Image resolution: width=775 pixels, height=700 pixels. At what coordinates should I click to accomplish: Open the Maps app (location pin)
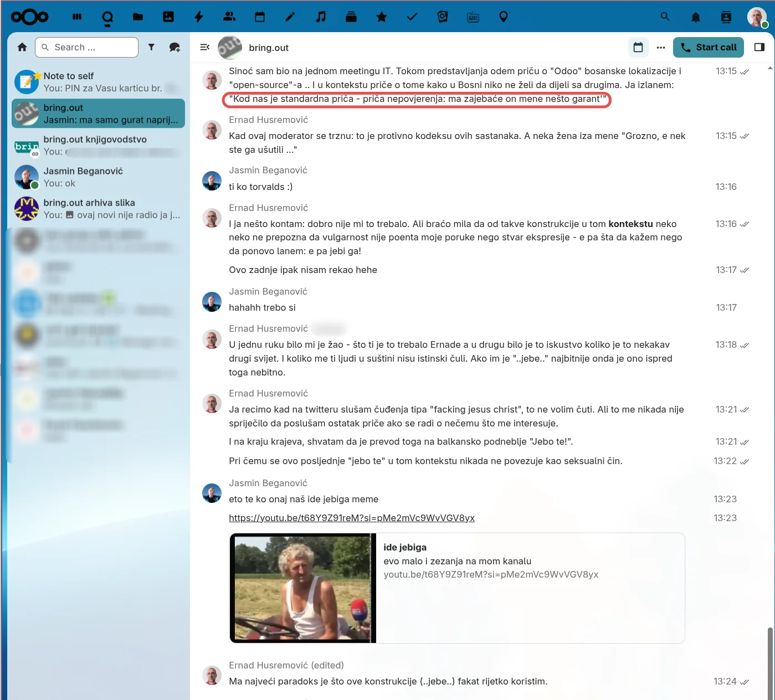503,17
